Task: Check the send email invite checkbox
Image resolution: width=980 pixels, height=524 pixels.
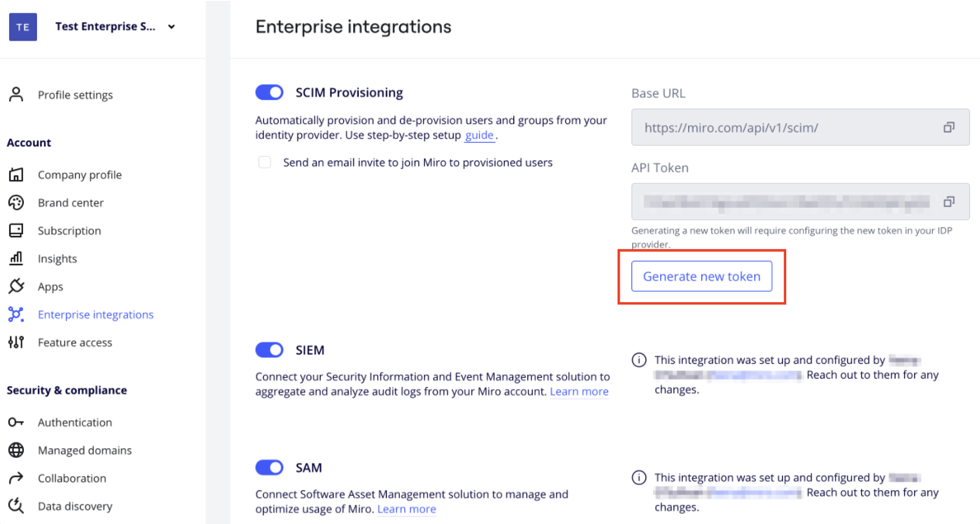Action: click(x=265, y=163)
